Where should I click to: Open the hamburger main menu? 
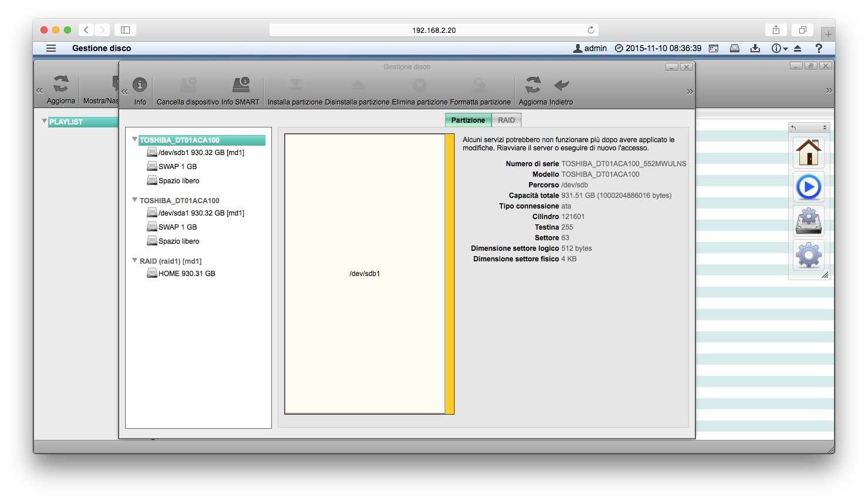point(51,48)
